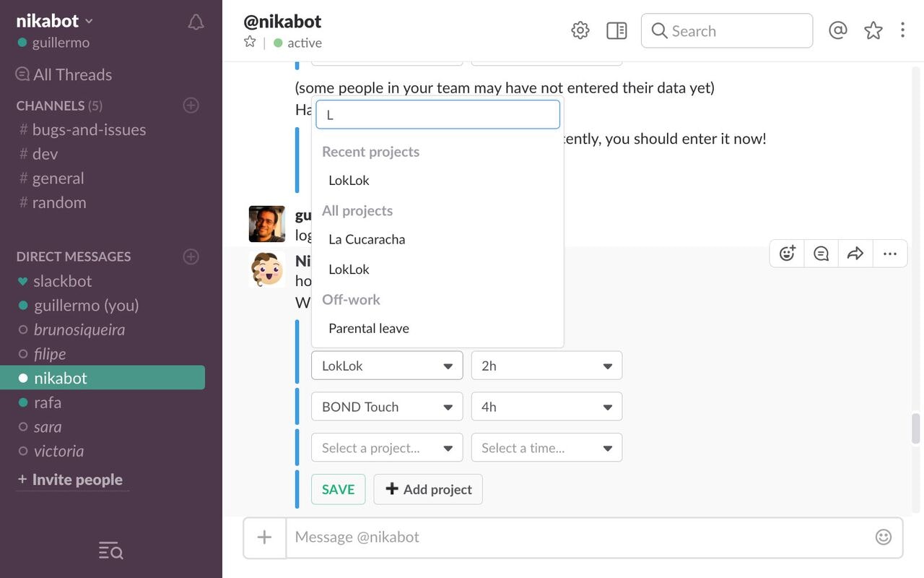The image size is (924, 578).
Task: Focus the Search field
Action: (727, 31)
